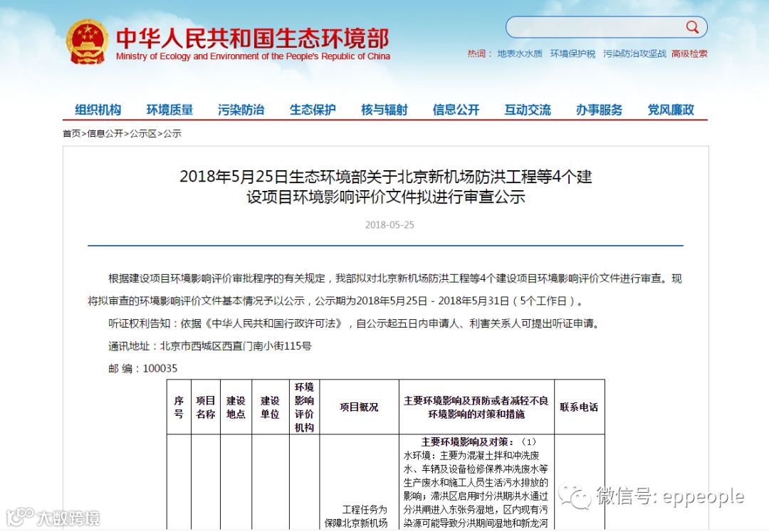769x532 pixels.
Task: Click the publication date 2018-05-25
Action: tap(389, 225)
